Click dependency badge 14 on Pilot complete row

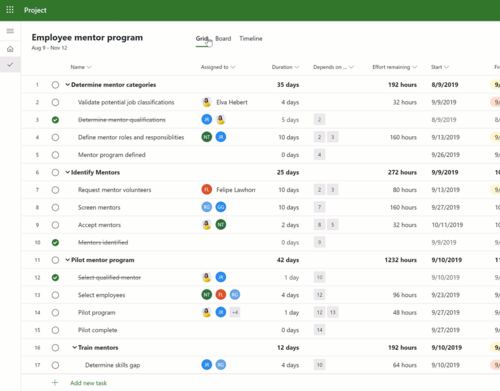click(319, 330)
